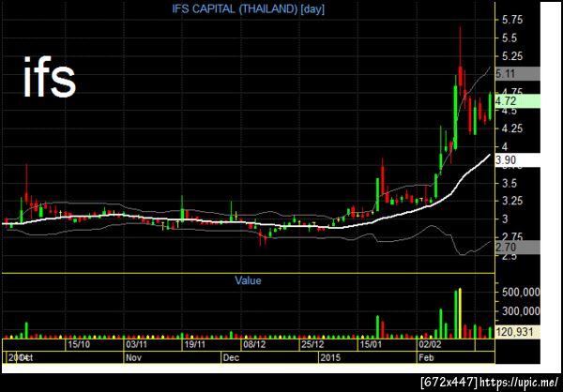Screen dimensions: 563x392
Task: Select the 120,931 volume value tag
Action: click(517, 332)
